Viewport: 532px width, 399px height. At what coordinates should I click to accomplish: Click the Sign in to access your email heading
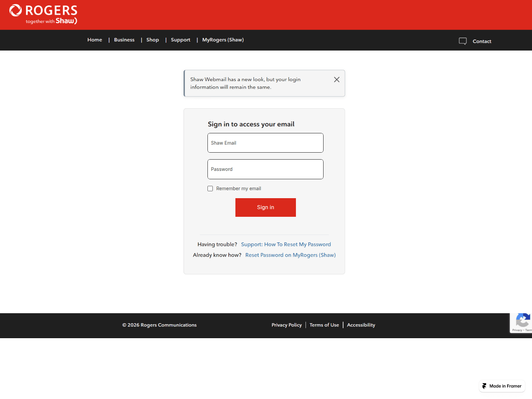click(251, 124)
